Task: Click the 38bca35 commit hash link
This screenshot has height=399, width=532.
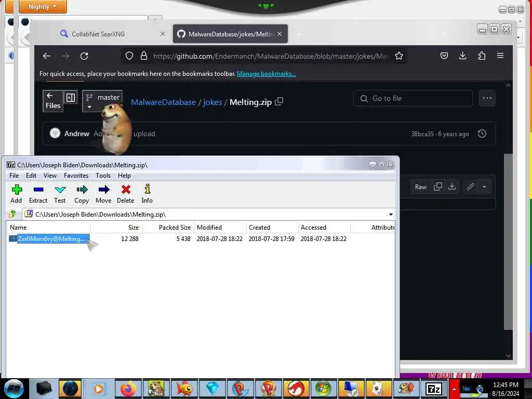Action: click(x=422, y=134)
